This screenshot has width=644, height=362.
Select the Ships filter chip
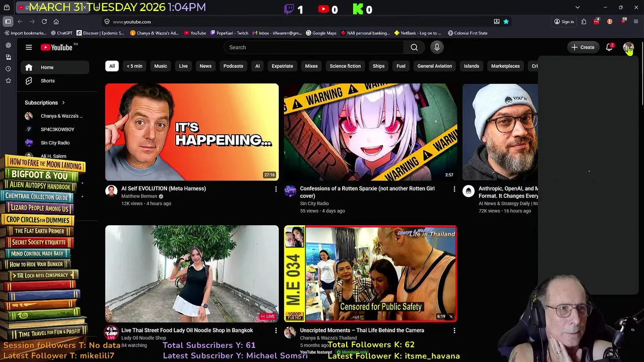(378, 66)
